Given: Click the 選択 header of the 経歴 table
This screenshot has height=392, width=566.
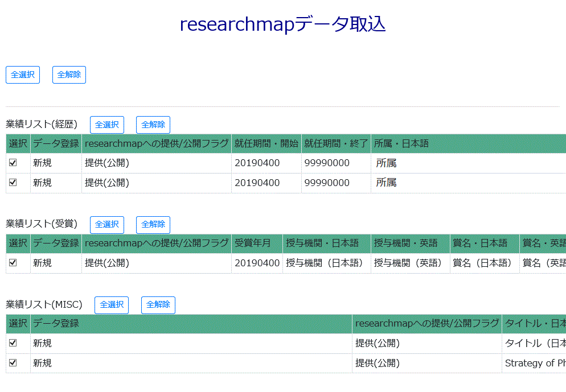Looking at the screenshot, I should (18, 143).
